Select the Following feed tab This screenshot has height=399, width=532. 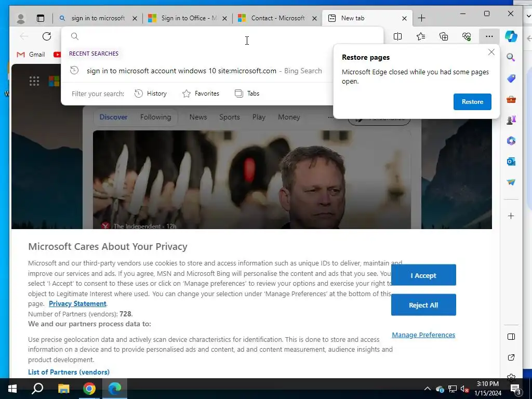pyautogui.click(x=156, y=117)
